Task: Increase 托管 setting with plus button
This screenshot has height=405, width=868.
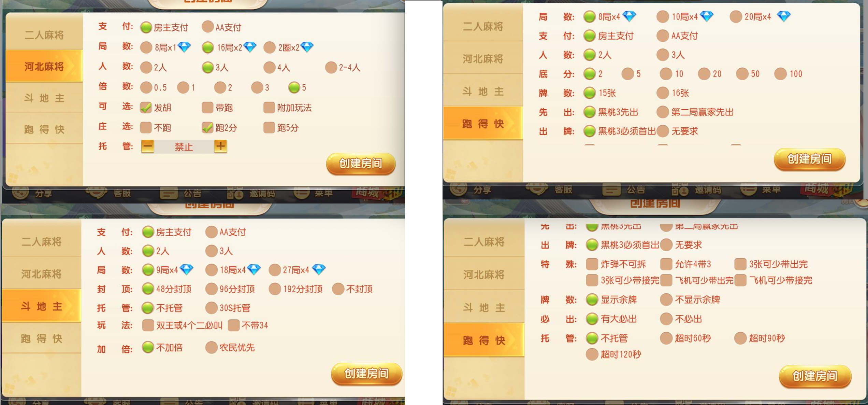Action: coord(221,146)
